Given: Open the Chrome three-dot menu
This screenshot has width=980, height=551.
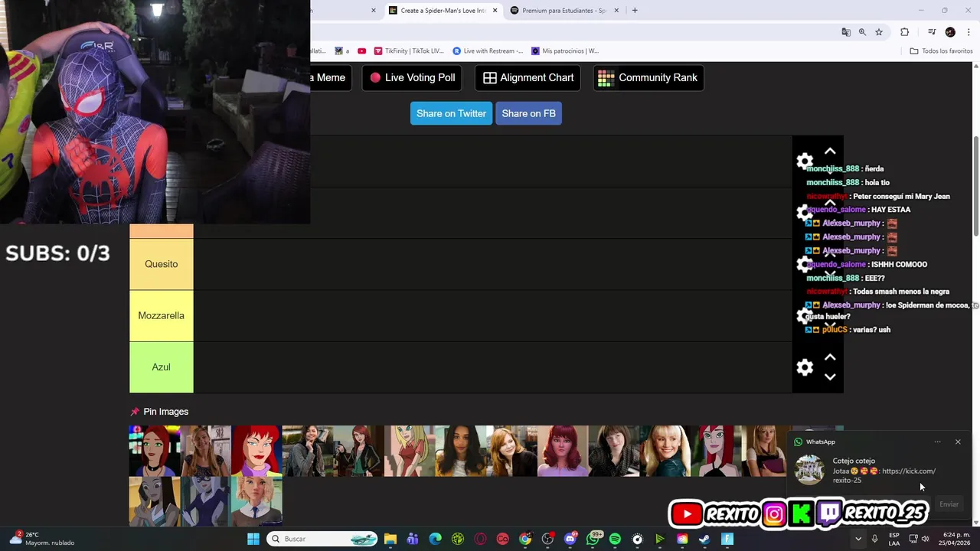Looking at the screenshot, I should [969, 32].
